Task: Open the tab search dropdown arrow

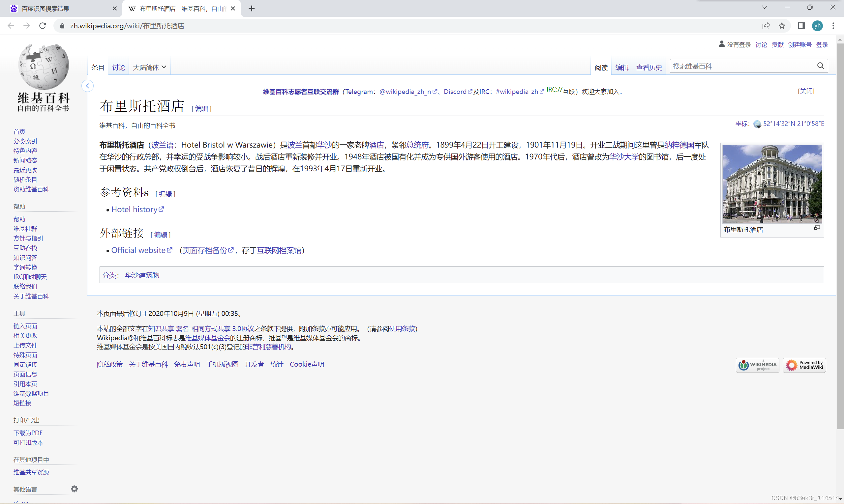Action: pos(765,8)
